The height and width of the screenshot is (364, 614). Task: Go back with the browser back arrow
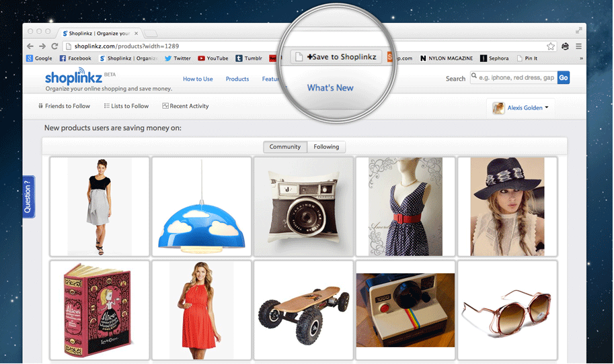(x=30, y=46)
